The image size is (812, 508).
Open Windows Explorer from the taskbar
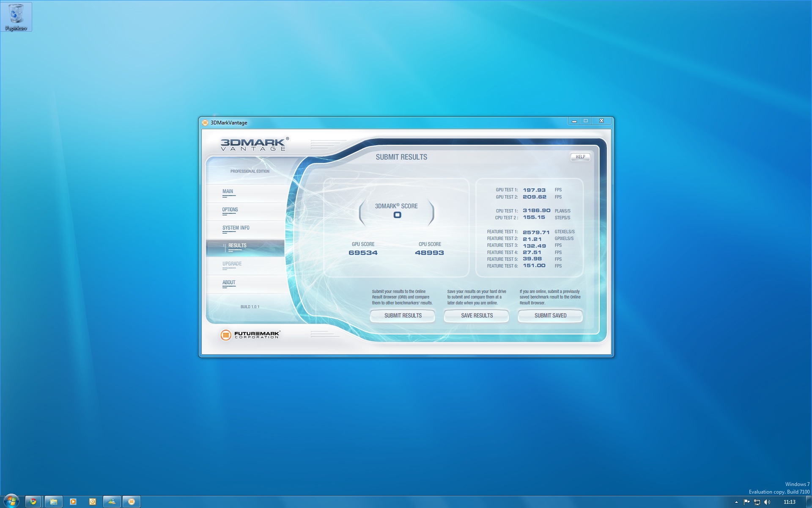point(54,502)
